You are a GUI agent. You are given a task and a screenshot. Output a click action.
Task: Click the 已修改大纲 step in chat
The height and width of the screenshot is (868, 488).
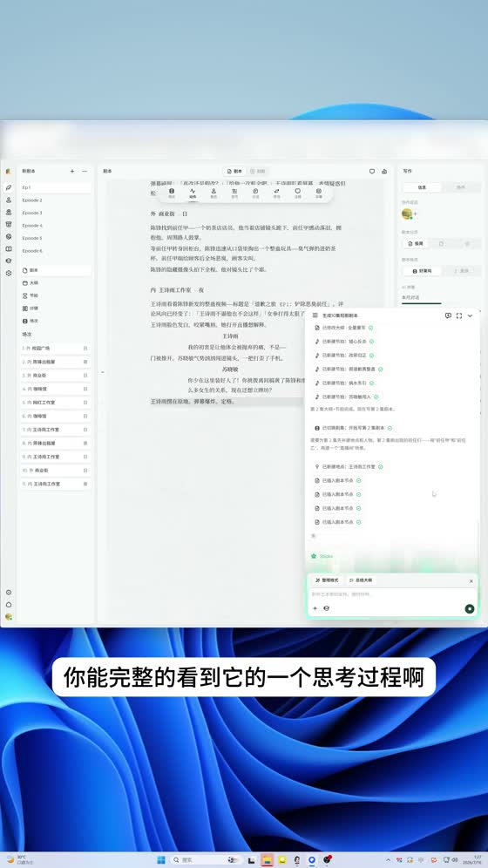(343, 328)
